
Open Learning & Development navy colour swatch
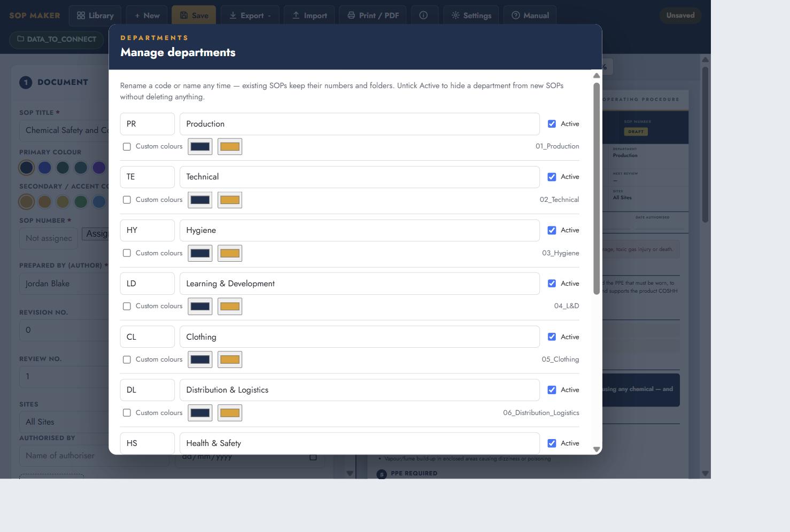(200, 307)
